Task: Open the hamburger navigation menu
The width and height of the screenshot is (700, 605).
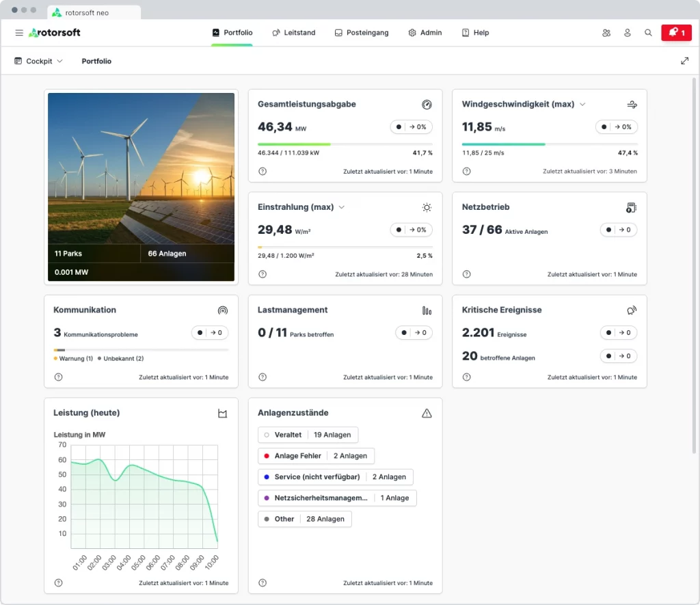Action: tap(19, 33)
